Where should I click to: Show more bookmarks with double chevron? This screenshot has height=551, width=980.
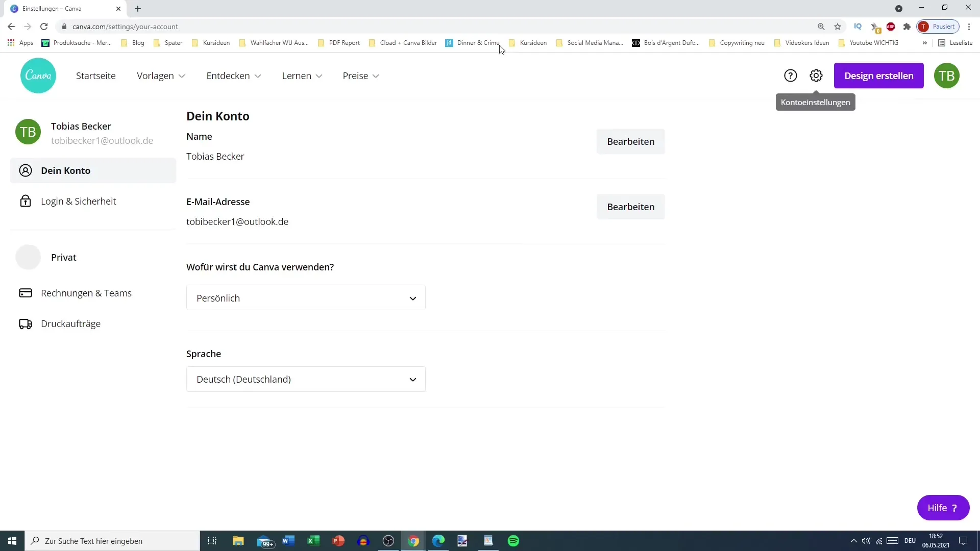coord(924,43)
